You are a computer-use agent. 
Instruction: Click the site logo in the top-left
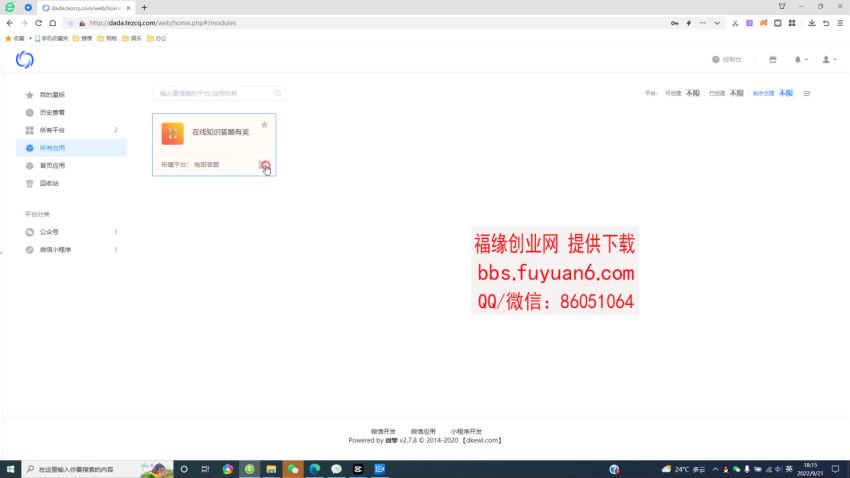[x=25, y=60]
